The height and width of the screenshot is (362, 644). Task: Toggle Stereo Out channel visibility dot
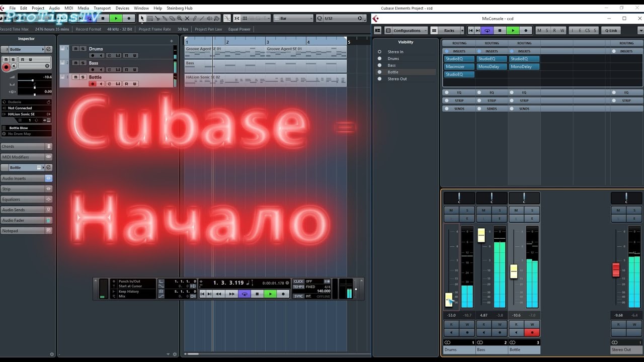tap(380, 79)
